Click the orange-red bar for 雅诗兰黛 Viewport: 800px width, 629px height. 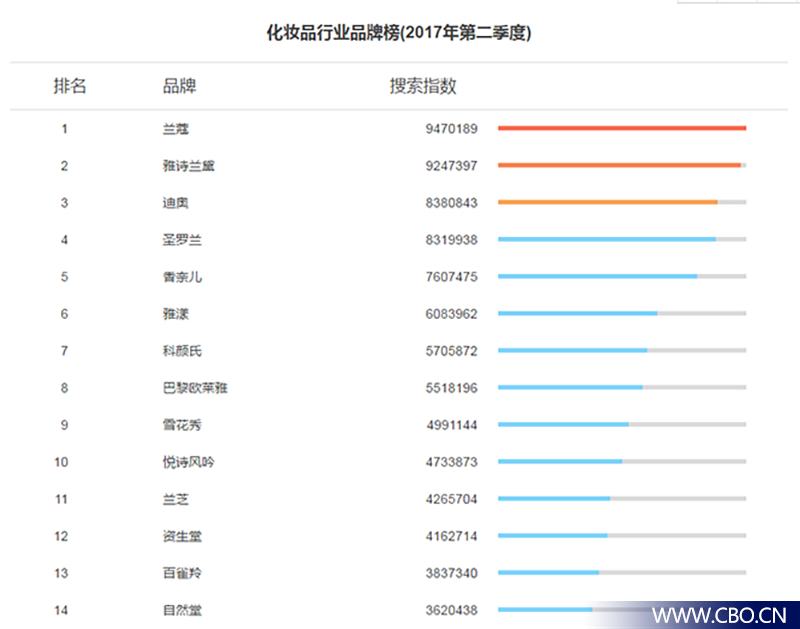point(619,165)
